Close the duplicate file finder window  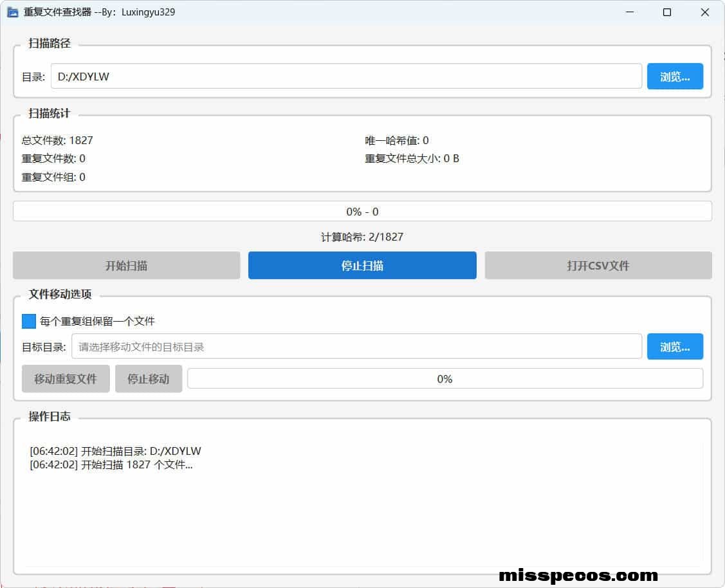point(705,12)
